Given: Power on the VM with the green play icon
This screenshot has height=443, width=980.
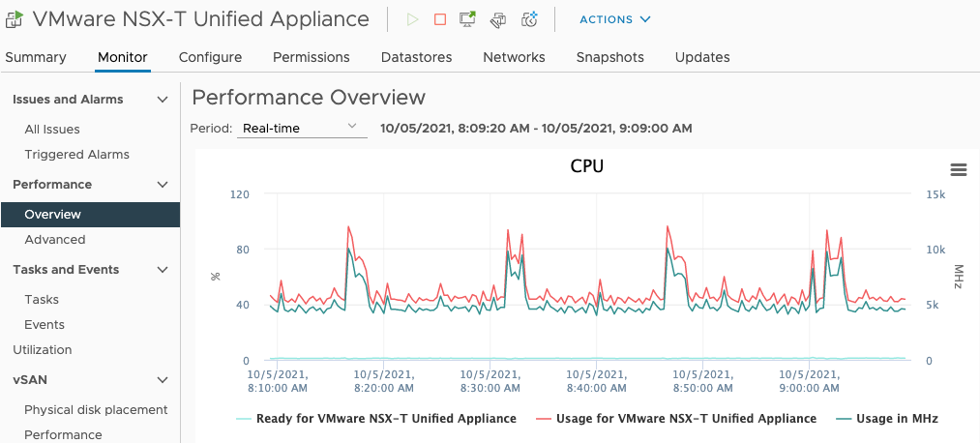Looking at the screenshot, I should point(412,19).
